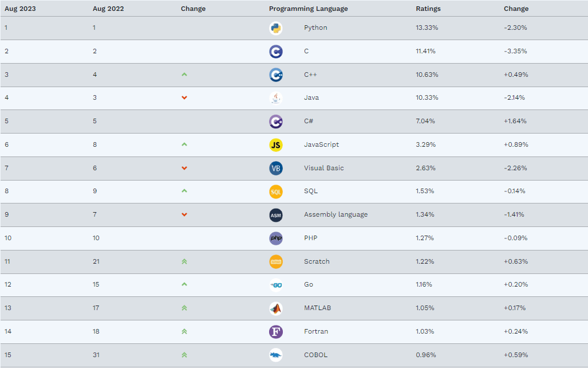
Task: Click the PHP logo icon
Action: [x=276, y=238]
